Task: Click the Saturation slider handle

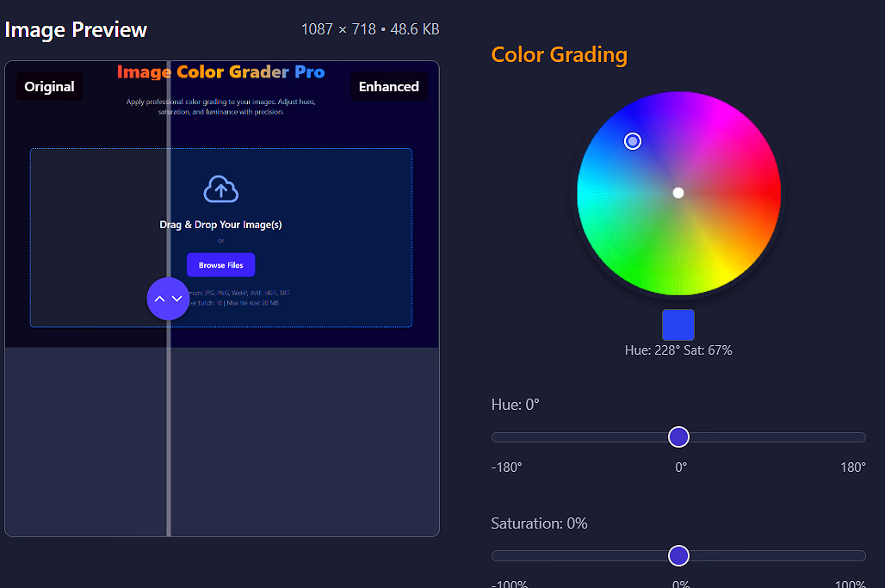Action: [x=678, y=555]
